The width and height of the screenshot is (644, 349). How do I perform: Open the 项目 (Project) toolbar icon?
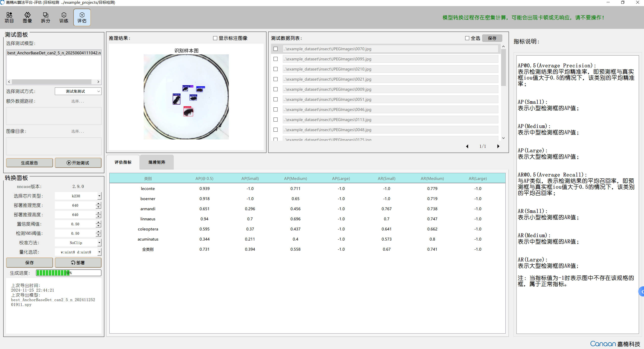[x=9, y=17]
